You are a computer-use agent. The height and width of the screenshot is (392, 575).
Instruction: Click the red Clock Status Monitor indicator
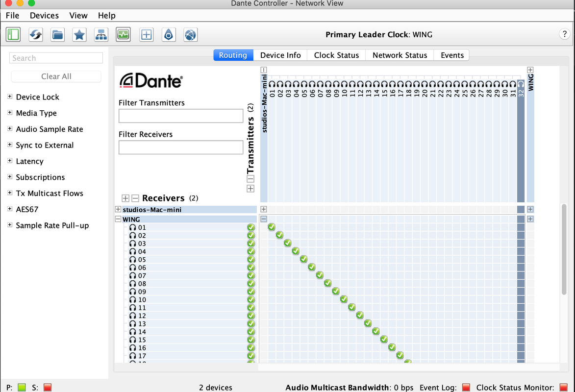click(x=564, y=387)
